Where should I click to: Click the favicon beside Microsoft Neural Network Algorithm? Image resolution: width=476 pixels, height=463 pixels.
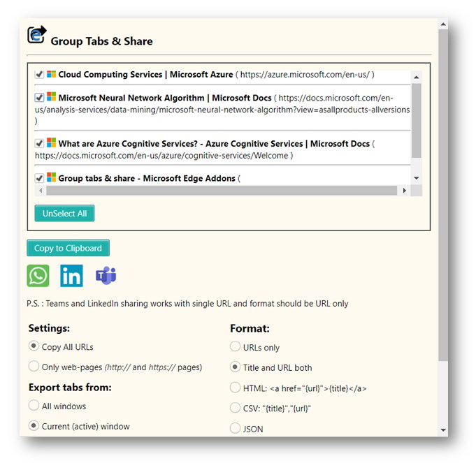coord(51,97)
